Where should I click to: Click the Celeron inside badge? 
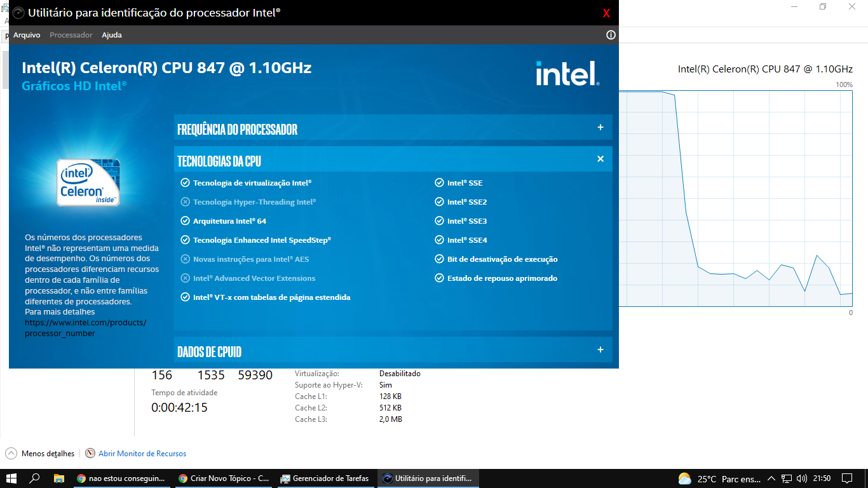point(88,183)
